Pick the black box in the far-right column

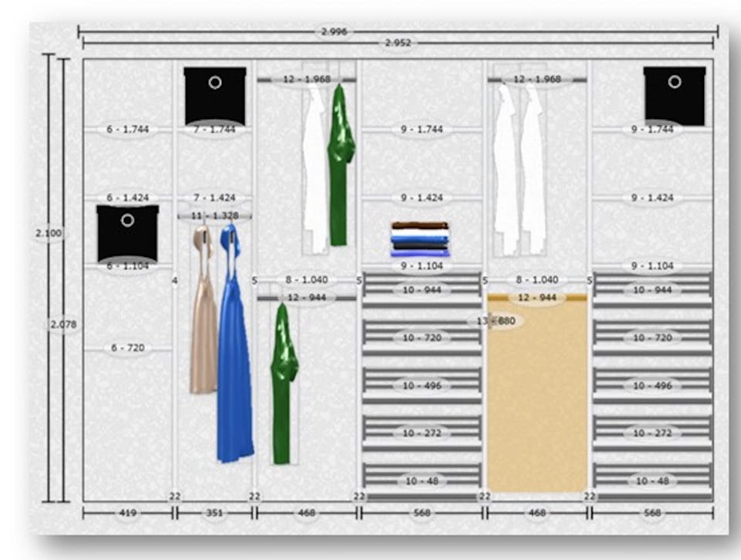click(x=675, y=96)
